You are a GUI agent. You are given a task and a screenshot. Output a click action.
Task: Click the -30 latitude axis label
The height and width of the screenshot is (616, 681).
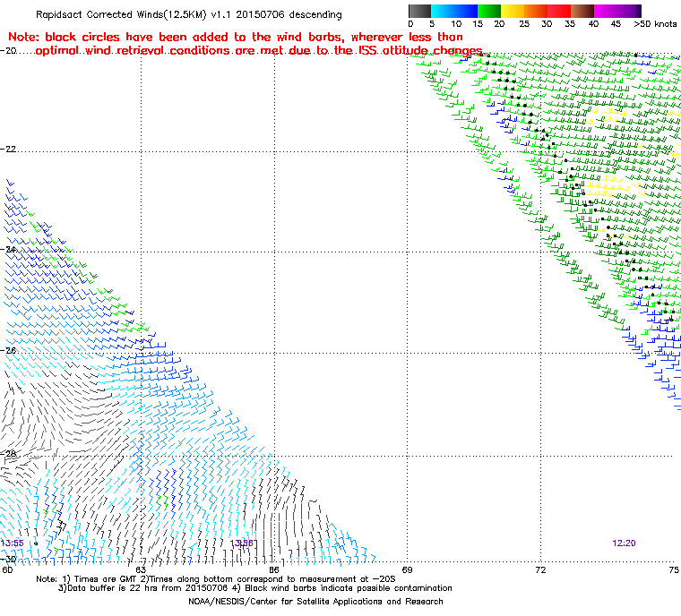tap(9, 559)
